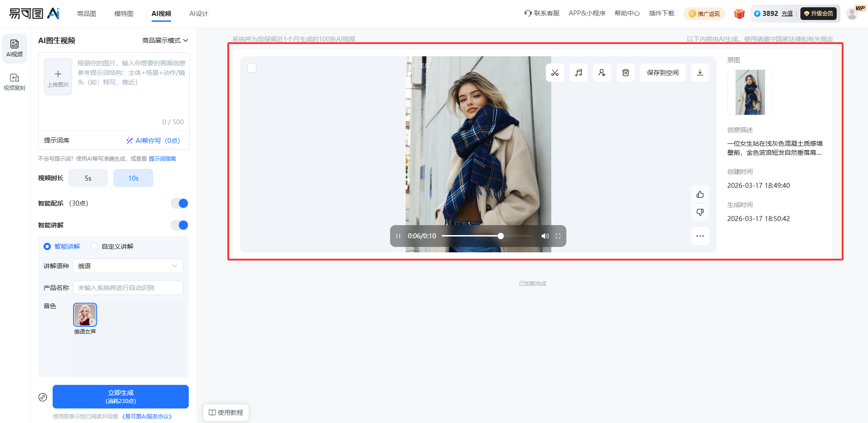Click the narration person voice icon
The height and width of the screenshot is (423, 868).
coord(602,73)
